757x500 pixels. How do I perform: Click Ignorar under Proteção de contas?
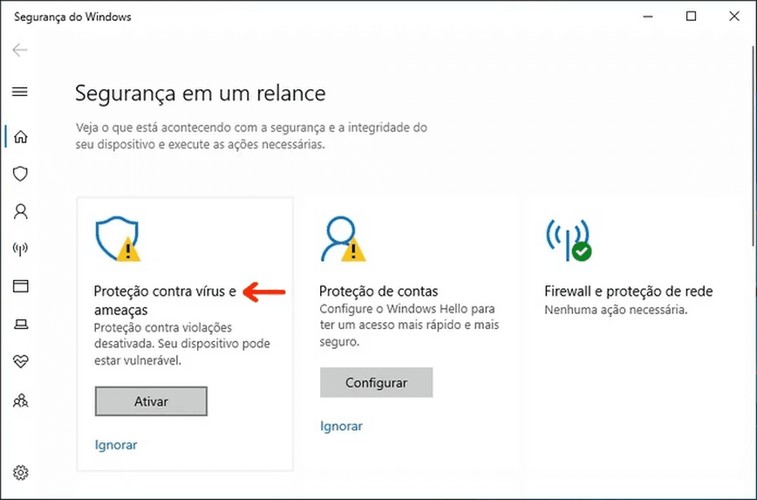341,426
